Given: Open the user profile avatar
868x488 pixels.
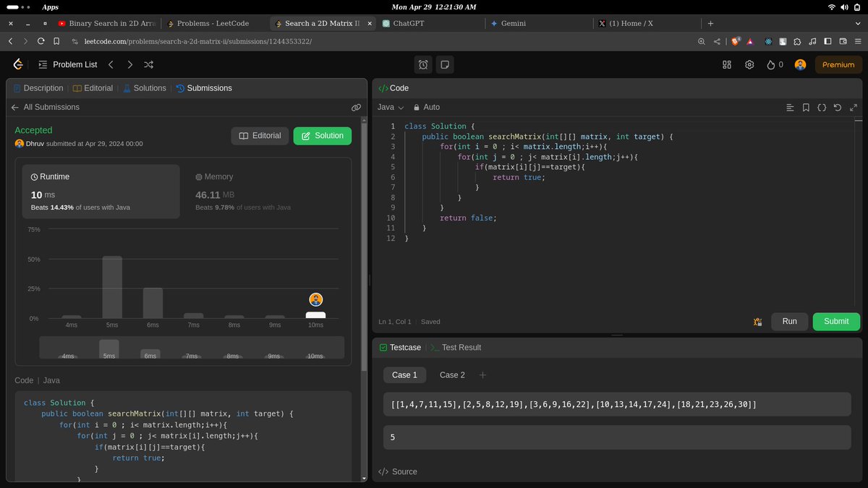Looking at the screenshot, I should [x=800, y=64].
